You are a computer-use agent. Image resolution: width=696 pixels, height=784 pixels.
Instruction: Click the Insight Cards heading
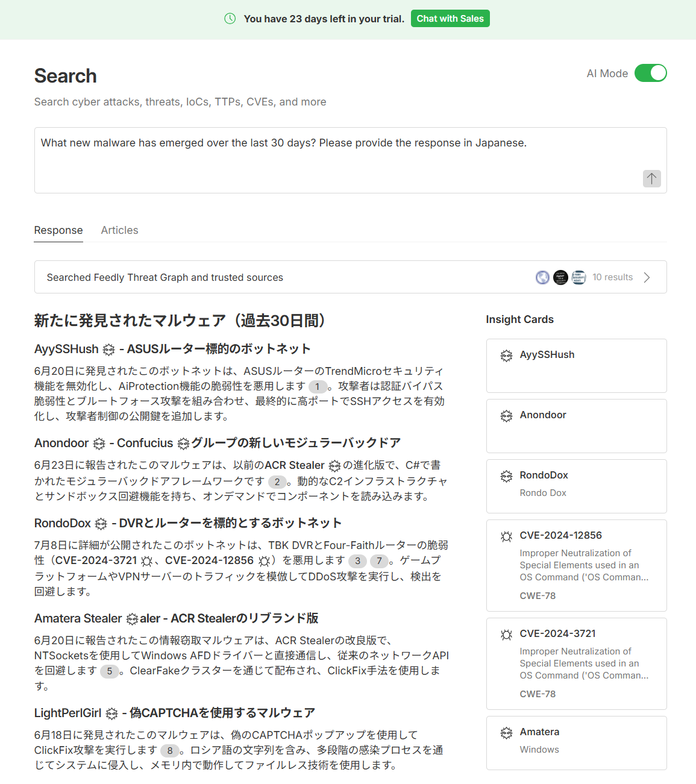pos(520,319)
